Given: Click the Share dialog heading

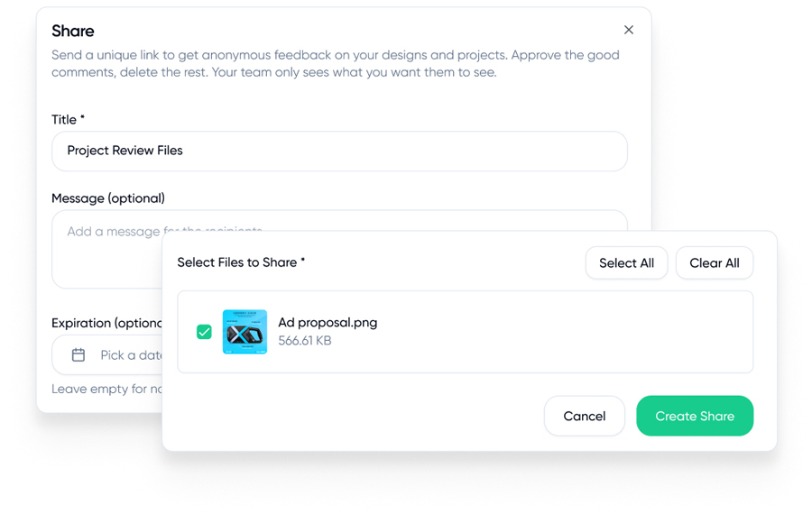Looking at the screenshot, I should point(73,31).
